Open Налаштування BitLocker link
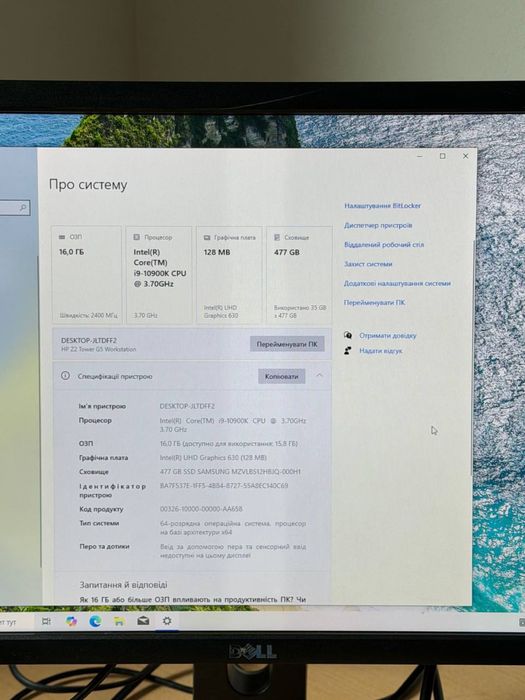525x700 pixels. point(383,206)
